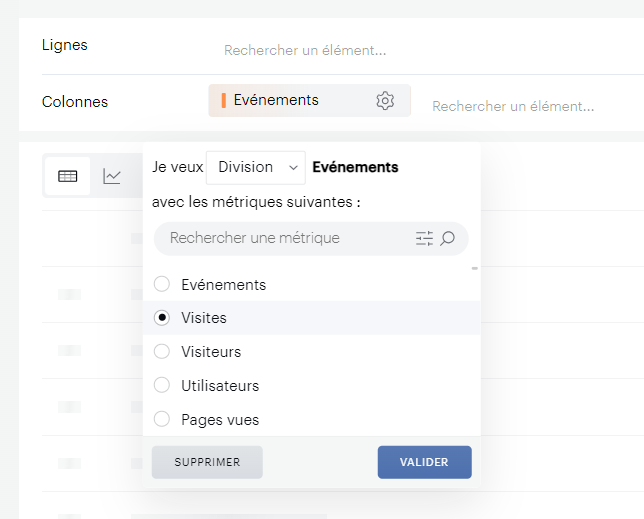
Task: Select the Evénements metric radio button
Action: [162, 285]
